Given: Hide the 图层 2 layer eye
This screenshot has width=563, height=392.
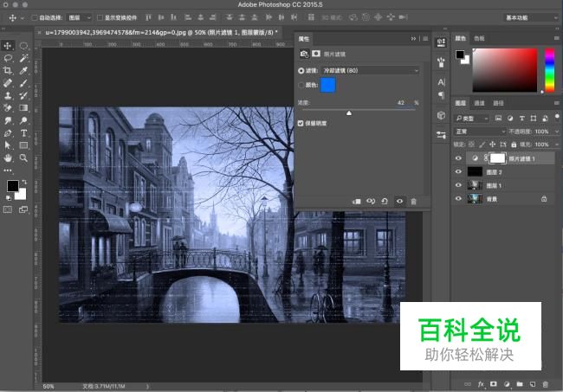Looking at the screenshot, I should pos(458,172).
